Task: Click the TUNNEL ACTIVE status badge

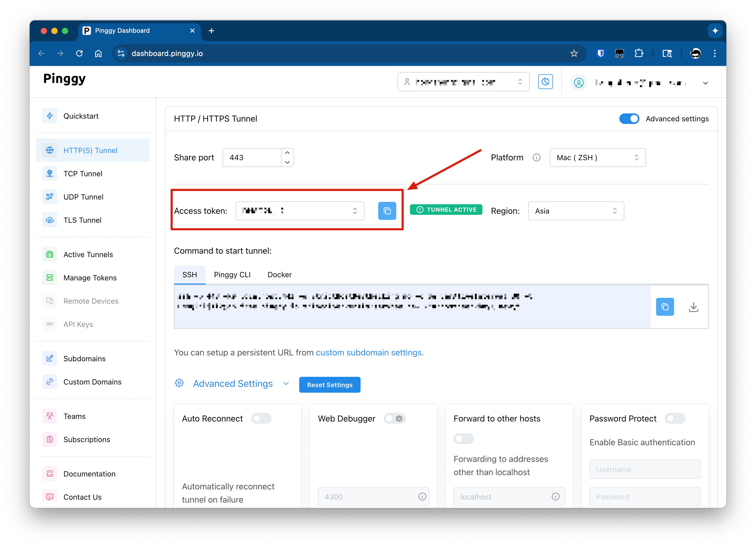Action: [x=446, y=210]
